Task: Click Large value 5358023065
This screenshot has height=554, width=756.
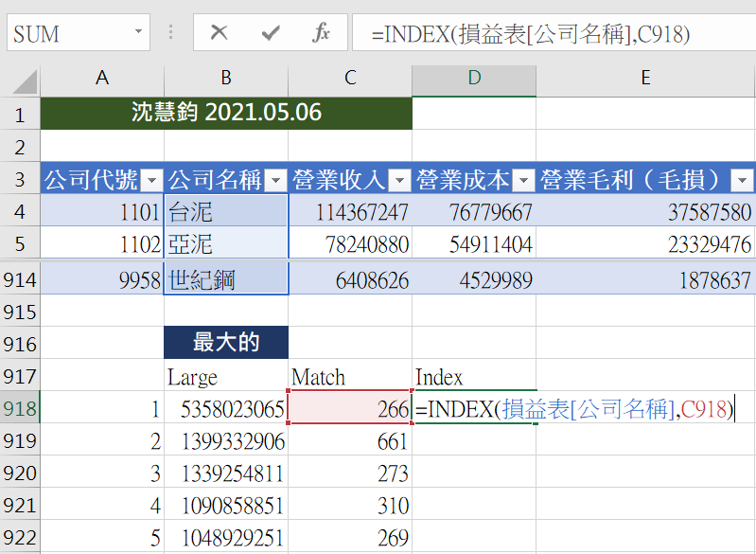Action: pyautogui.click(x=226, y=408)
